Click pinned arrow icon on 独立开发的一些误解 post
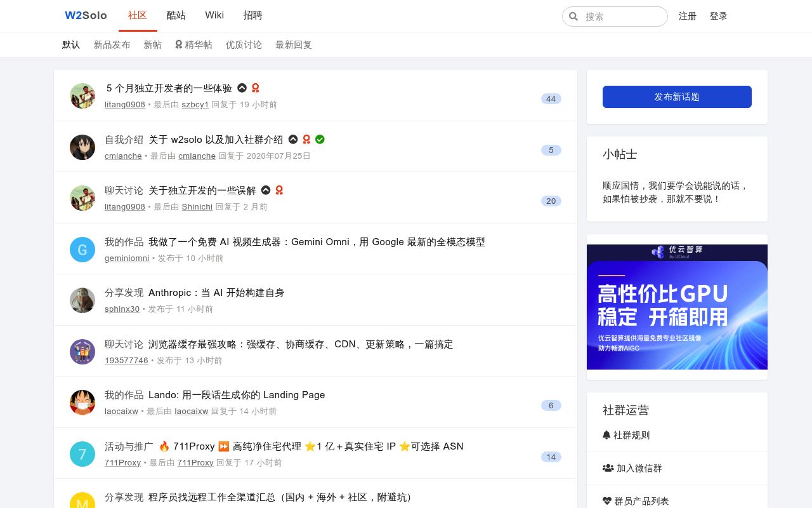 pyautogui.click(x=266, y=190)
